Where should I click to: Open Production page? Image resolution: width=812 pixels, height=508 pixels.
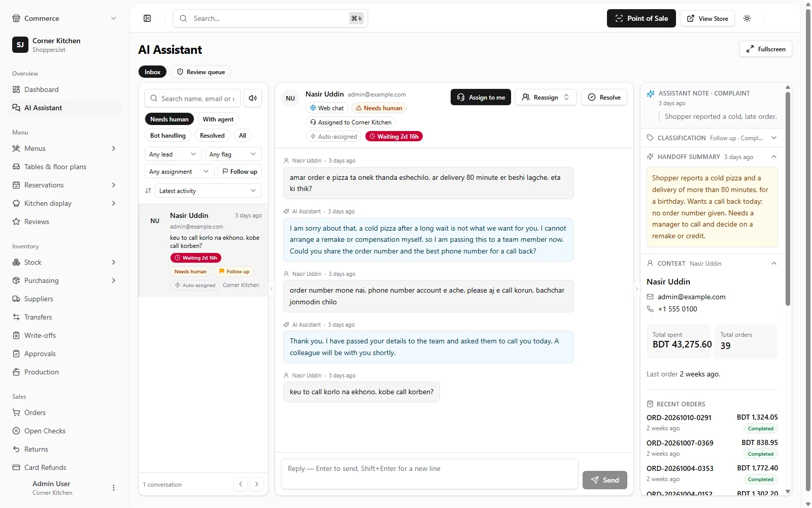(x=65, y=372)
